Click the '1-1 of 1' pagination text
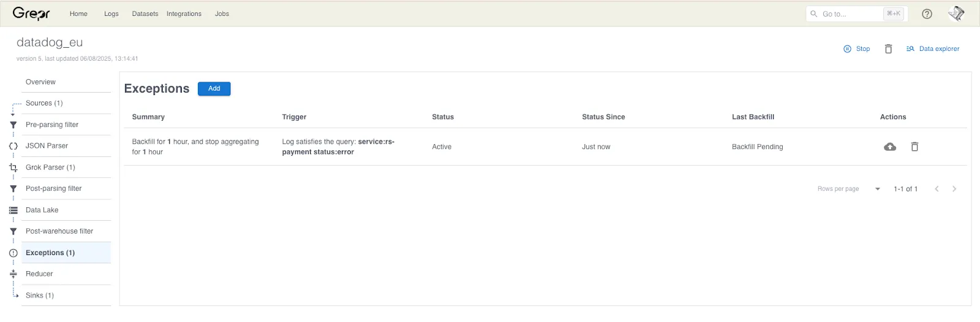Viewport: 980px width, 322px height. pos(905,189)
